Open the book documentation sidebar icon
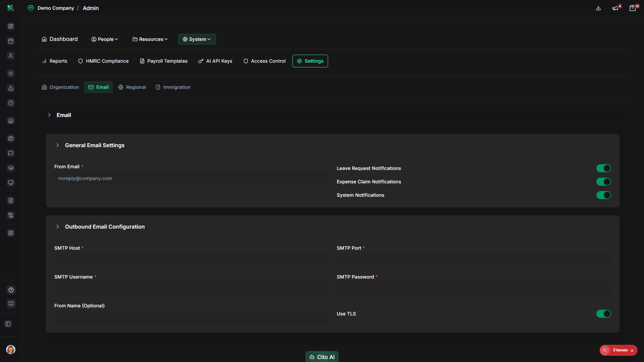This screenshot has height=362, width=644. point(11,304)
